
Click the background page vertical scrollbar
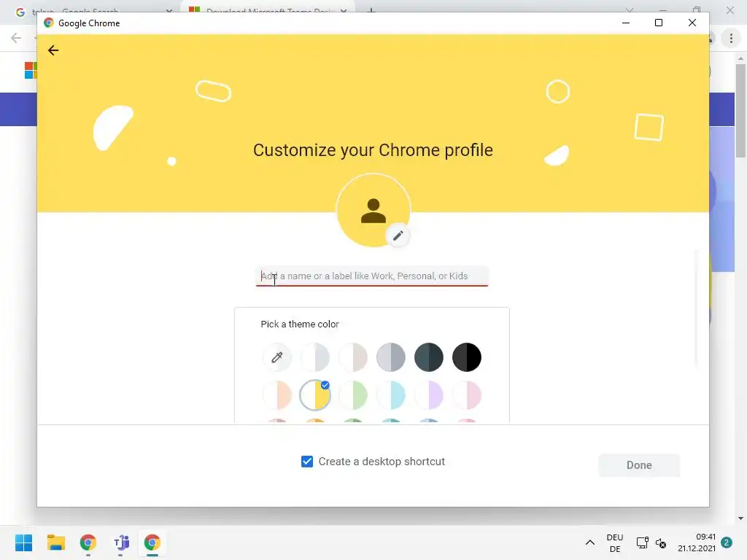click(x=740, y=111)
